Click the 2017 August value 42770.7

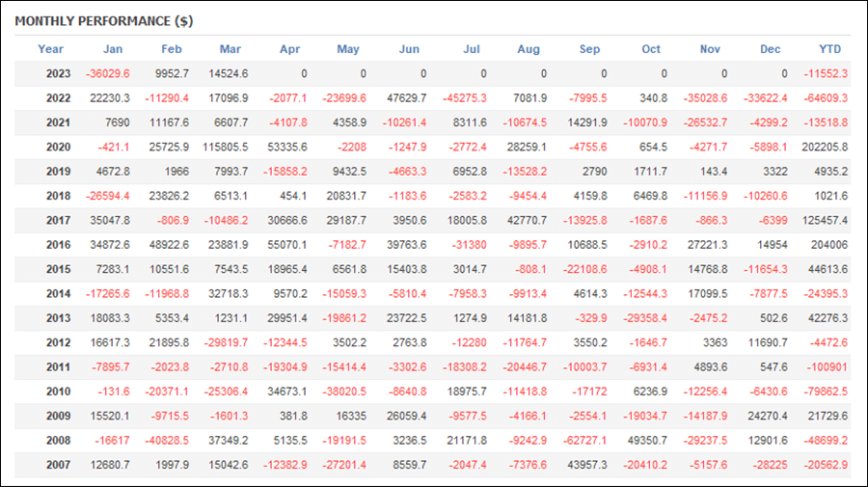(527, 220)
